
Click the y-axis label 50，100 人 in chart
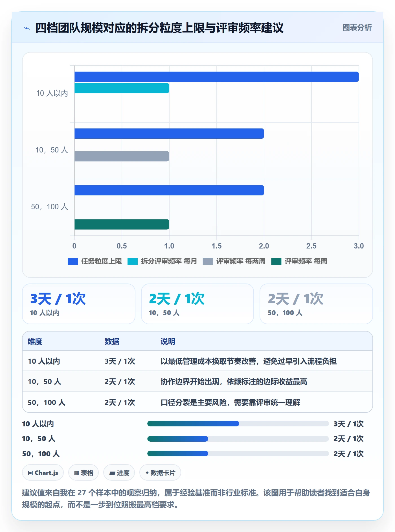(x=50, y=207)
